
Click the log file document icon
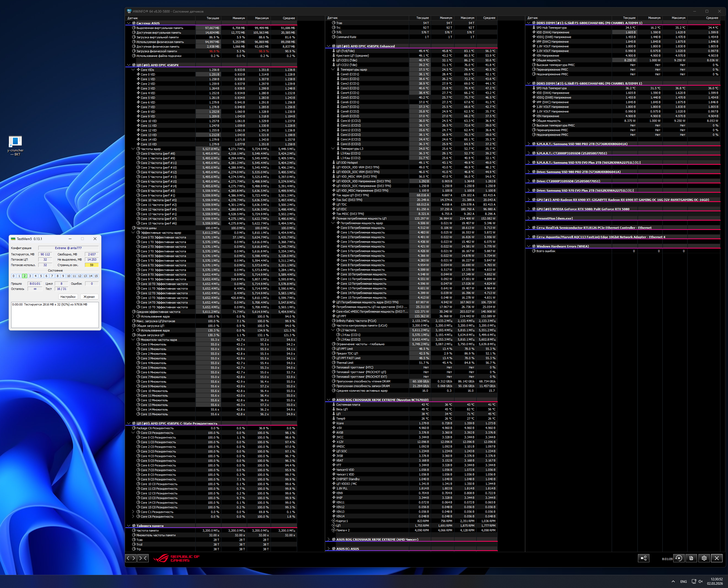(691, 558)
